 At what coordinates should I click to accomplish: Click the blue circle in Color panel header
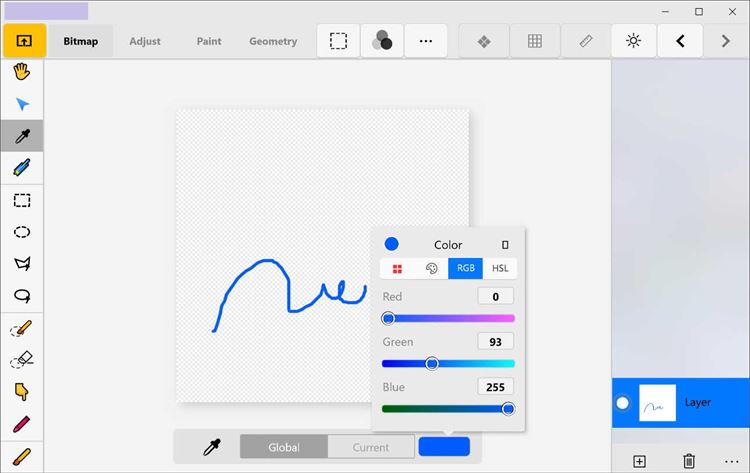pos(391,244)
